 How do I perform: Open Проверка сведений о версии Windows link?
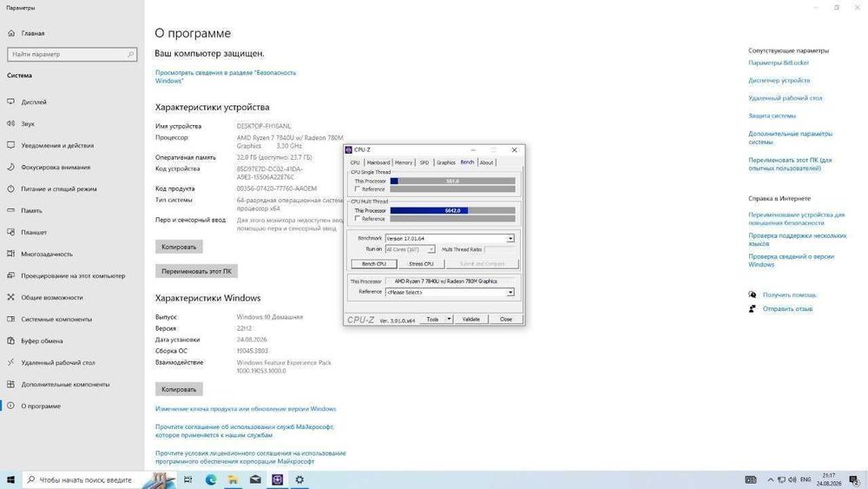[x=791, y=261]
